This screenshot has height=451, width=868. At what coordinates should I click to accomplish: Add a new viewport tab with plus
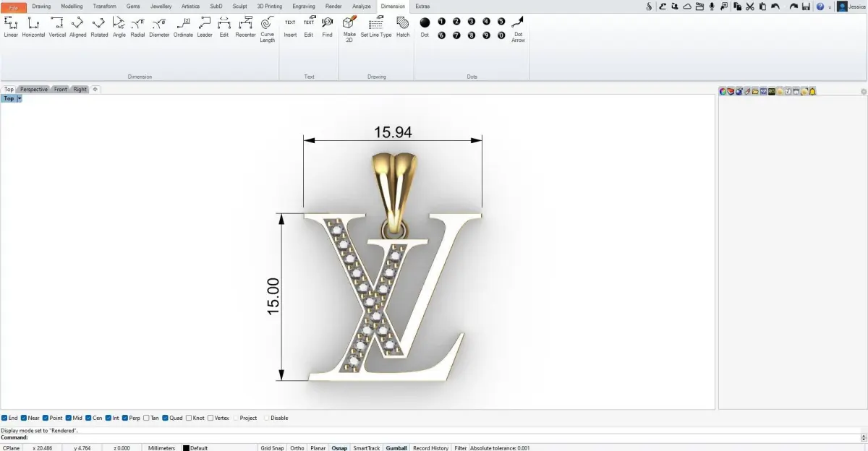95,89
